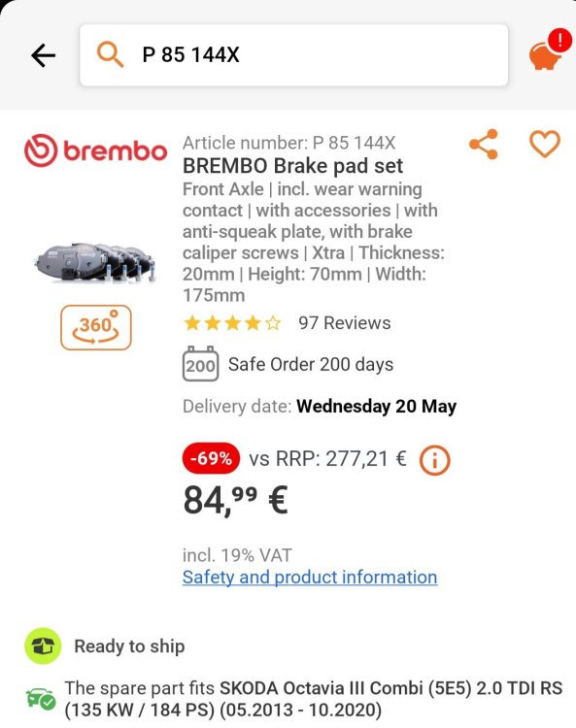Open Safety and product information link
The width and height of the screenshot is (576, 728).
click(x=310, y=578)
